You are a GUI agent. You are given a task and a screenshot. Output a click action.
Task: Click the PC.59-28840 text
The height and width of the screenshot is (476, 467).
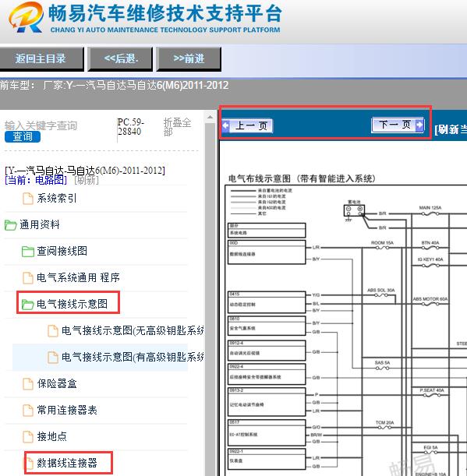[x=131, y=127]
